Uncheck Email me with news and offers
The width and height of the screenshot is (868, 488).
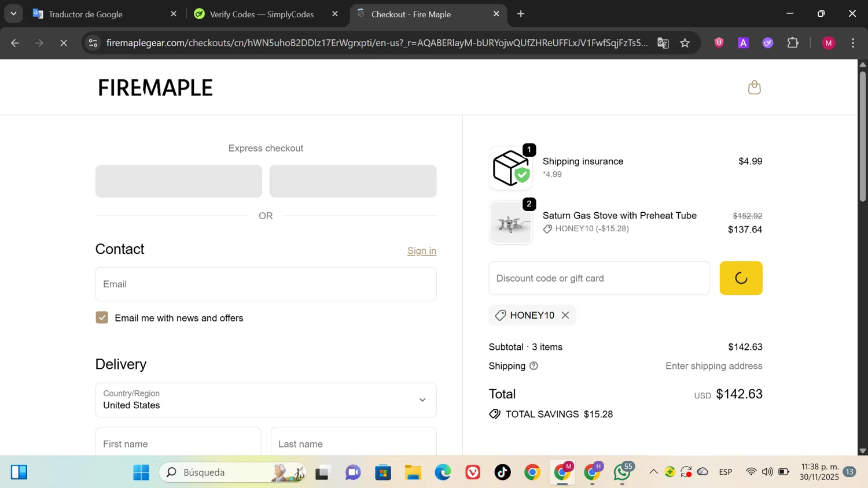pyautogui.click(x=102, y=317)
